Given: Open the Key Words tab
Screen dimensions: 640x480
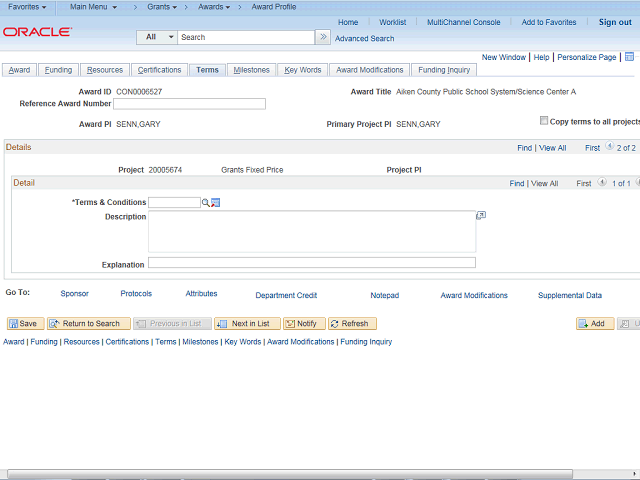Looking at the screenshot, I should [x=303, y=70].
